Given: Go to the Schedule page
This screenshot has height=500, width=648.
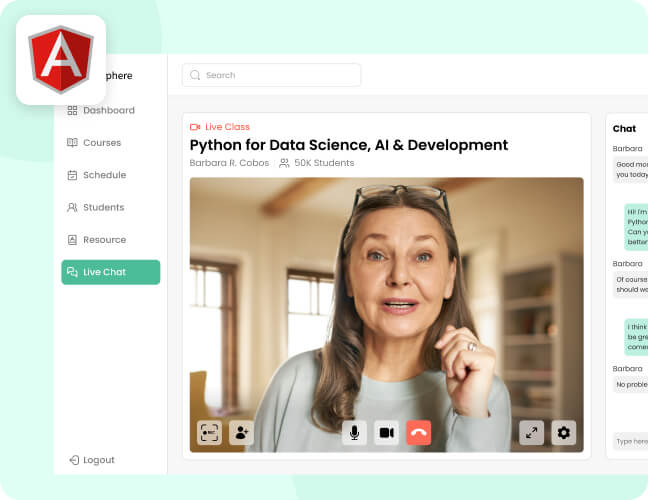Looking at the screenshot, I should [x=97, y=175].
